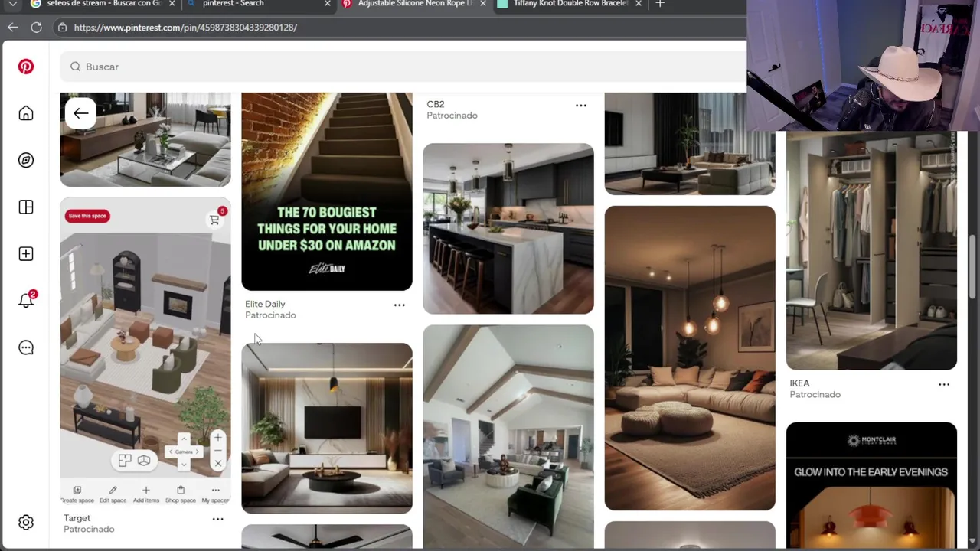Open the IKEA advertiser link
This screenshot has height=551, width=980.
(799, 383)
